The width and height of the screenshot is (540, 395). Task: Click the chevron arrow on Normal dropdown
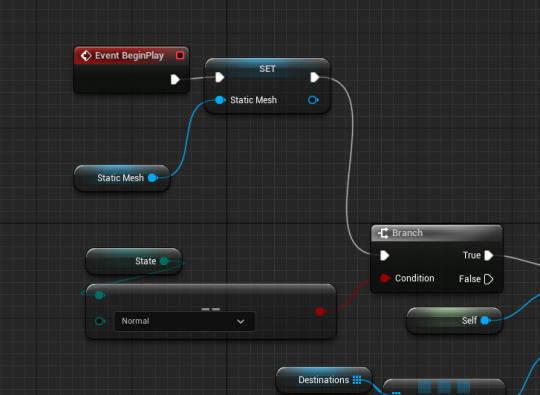[241, 321]
